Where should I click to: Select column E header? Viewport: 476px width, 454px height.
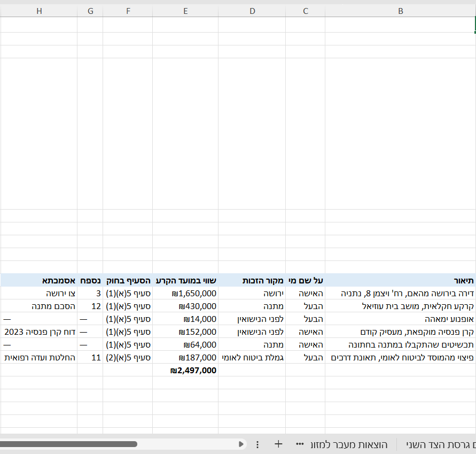(x=185, y=11)
